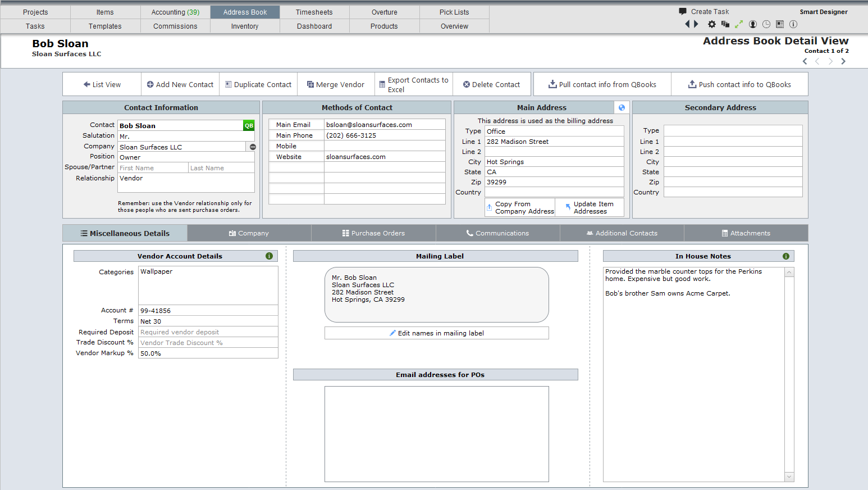Click the Relationship field showing Vendor

tap(186, 183)
